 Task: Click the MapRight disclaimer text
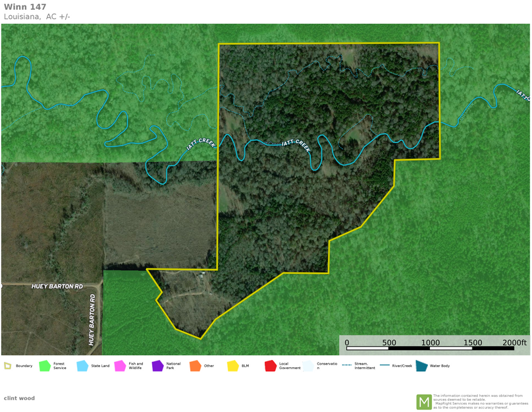480,401
